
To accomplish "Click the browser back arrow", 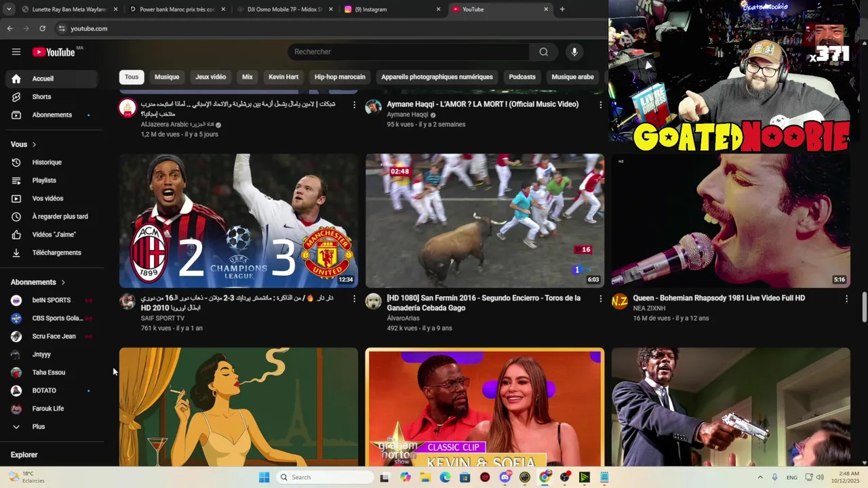I will coord(9,28).
